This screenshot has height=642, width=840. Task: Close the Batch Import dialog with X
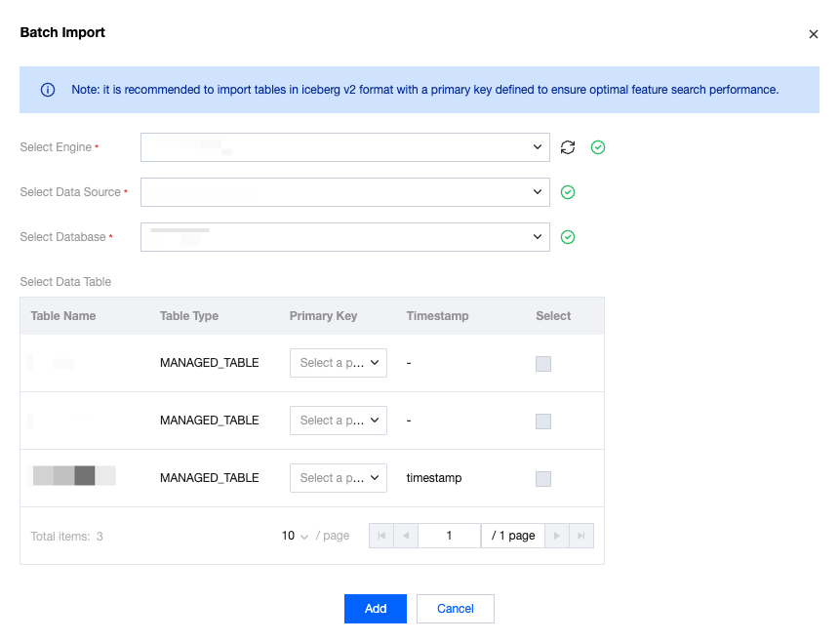click(x=814, y=34)
